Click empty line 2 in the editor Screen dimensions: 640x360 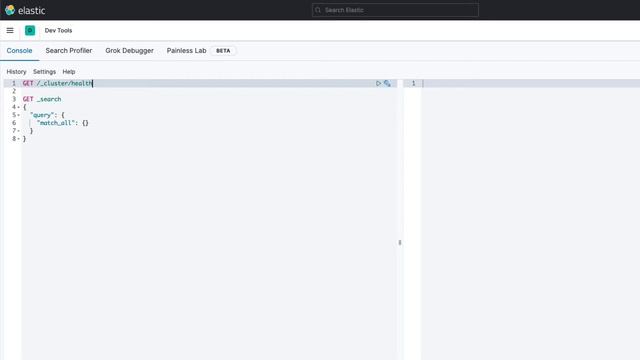tap(209, 91)
